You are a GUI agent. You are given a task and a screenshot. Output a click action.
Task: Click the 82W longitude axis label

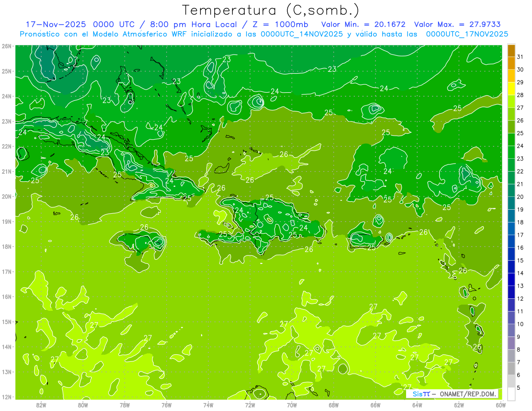pyautogui.click(x=41, y=405)
